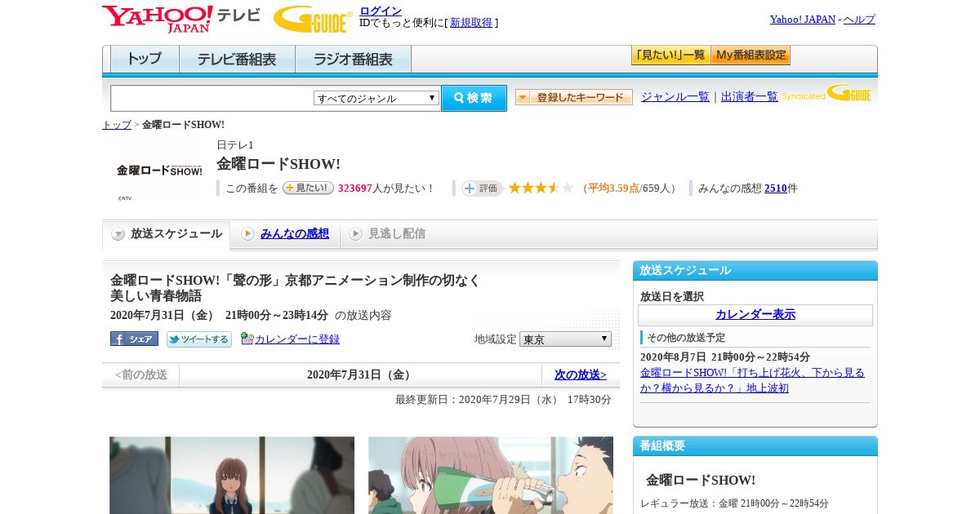This screenshot has height=514, width=980.
Task: Open the ヘルプ link
Action: tap(859, 20)
